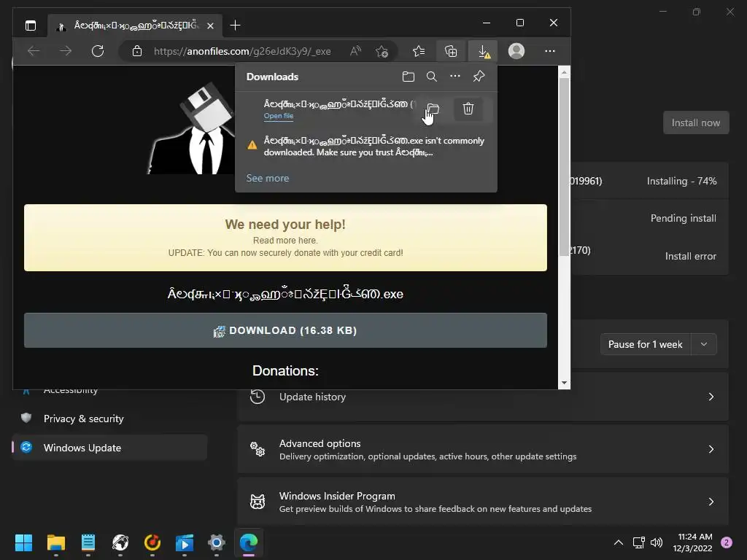Open Edge Settings and more menu
The image size is (747, 560).
(550, 51)
